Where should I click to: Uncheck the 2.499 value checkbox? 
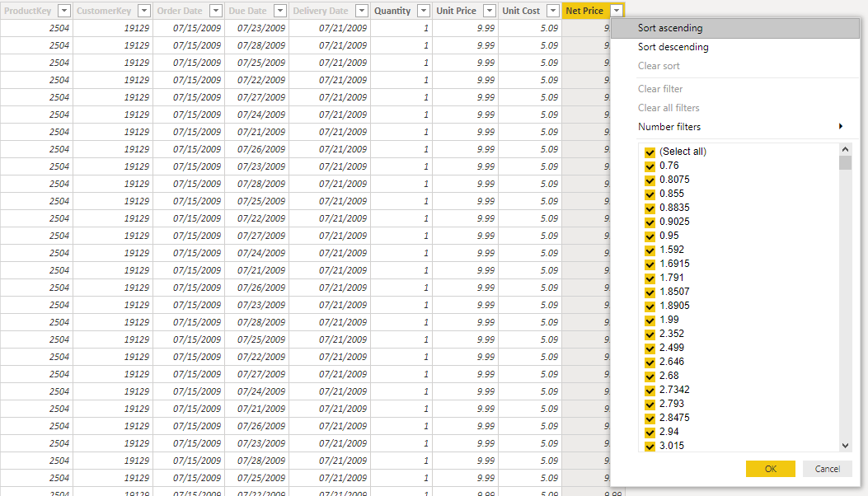650,349
